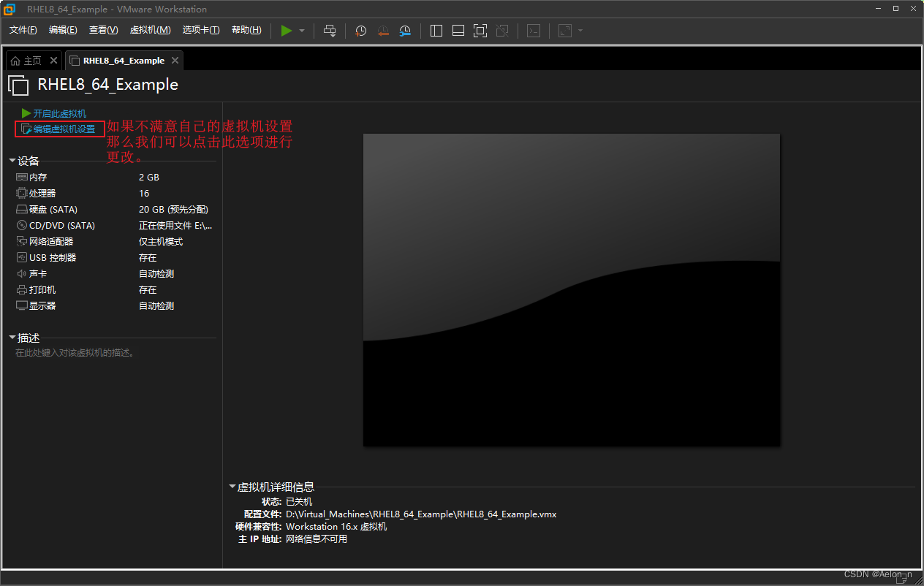924x586 pixels.
Task: Select the CD/DVD (SATA) label
Action: pos(62,225)
